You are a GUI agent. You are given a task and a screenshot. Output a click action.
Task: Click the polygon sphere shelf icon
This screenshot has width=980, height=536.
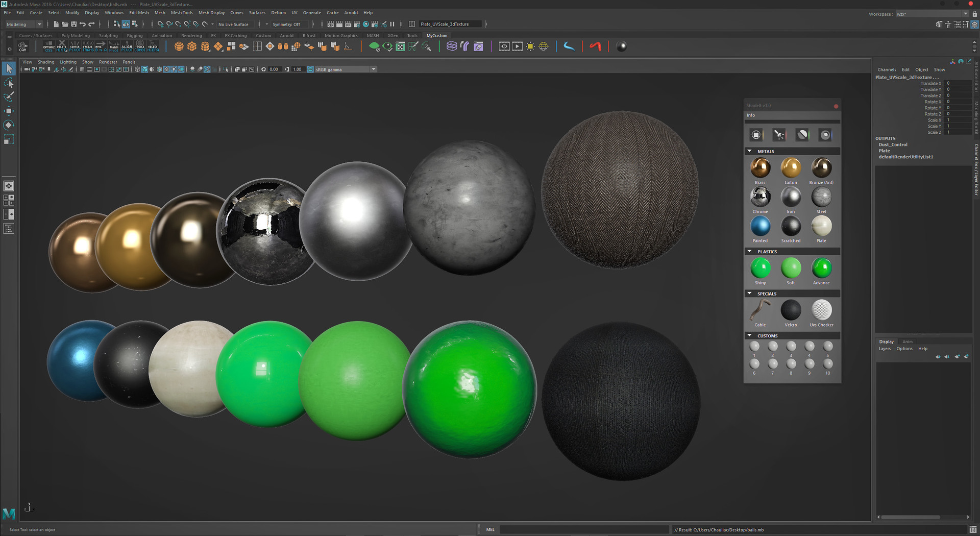(179, 46)
